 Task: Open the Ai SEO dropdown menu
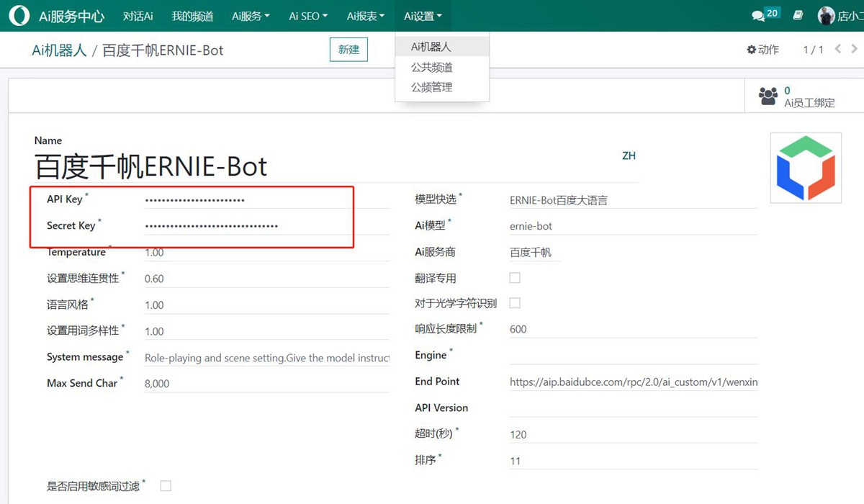pyautogui.click(x=307, y=16)
